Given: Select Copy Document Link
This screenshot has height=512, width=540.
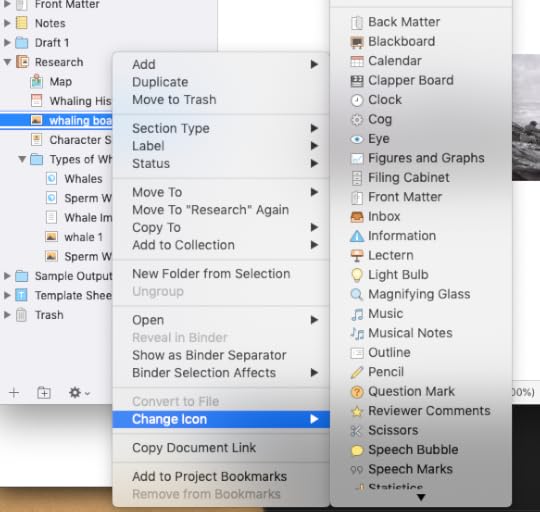Looking at the screenshot, I should 221,448.
